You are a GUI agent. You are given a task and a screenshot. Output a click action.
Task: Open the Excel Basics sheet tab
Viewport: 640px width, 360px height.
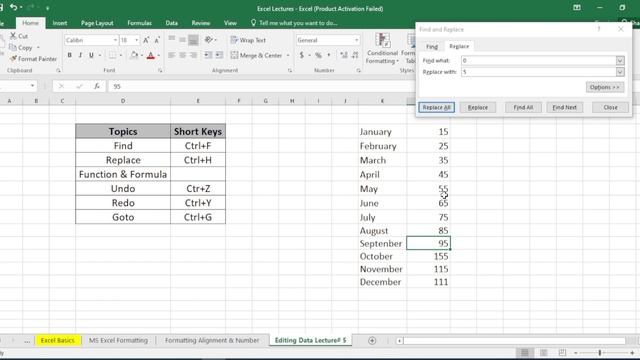[58, 340]
